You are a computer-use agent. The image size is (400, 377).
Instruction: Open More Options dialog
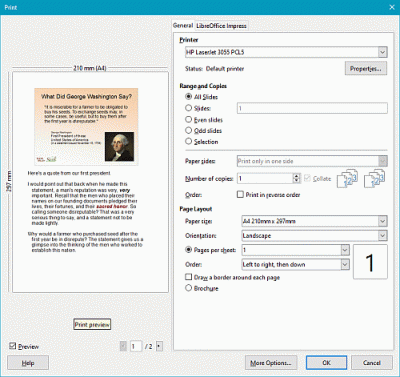pos(271,363)
